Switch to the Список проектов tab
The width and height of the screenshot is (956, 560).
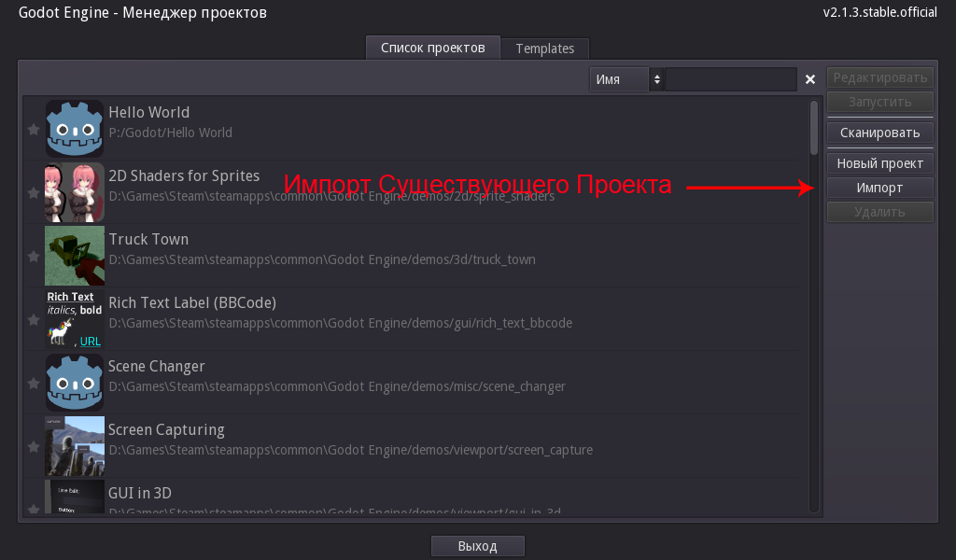click(433, 48)
